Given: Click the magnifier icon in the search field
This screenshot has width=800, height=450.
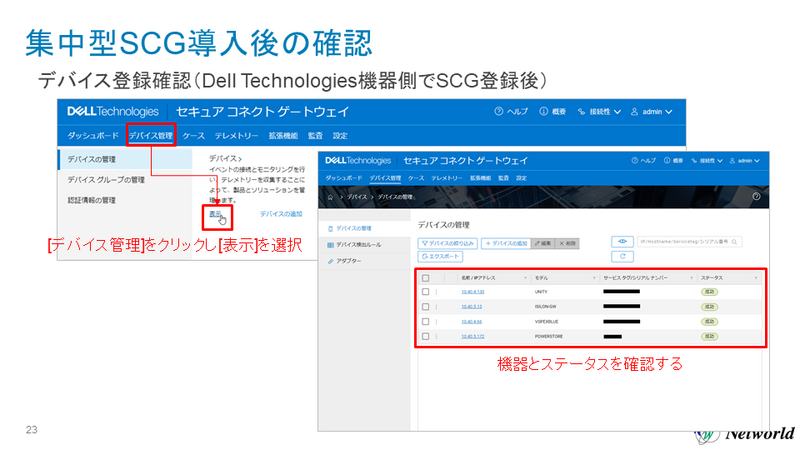Looking at the screenshot, I should (x=734, y=241).
